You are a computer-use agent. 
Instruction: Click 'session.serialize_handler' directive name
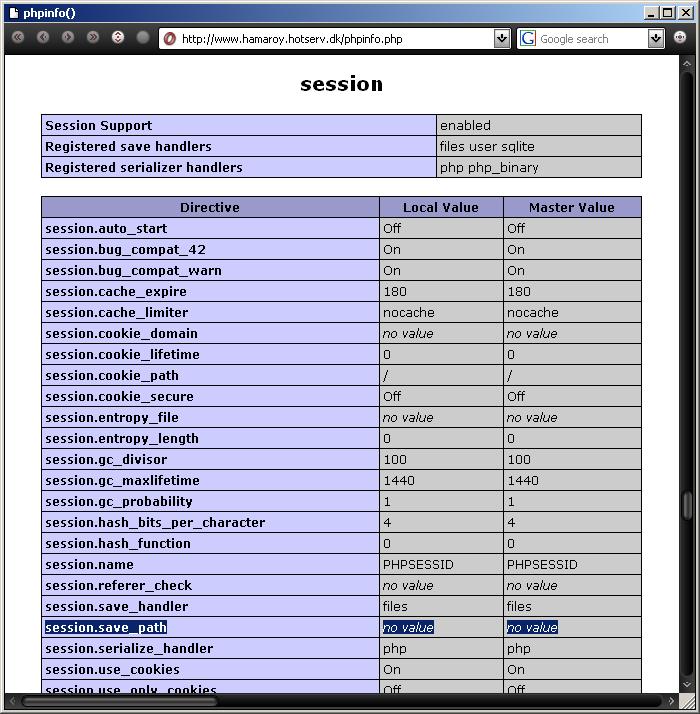pyautogui.click(x=129, y=648)
